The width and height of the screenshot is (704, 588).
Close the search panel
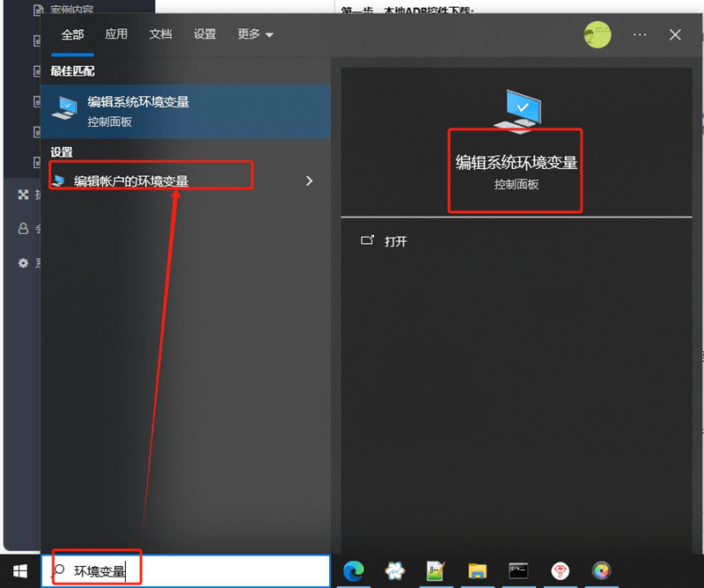[x=675, y=34]
